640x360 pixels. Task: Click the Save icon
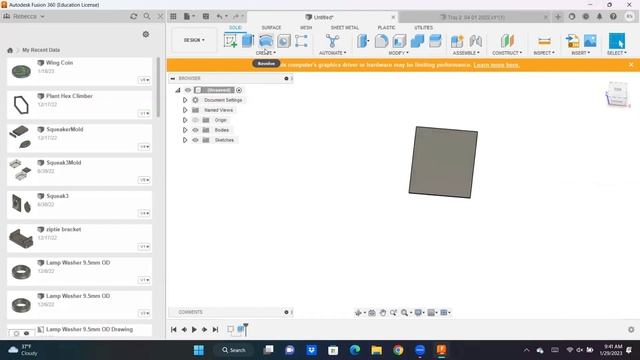206,16
